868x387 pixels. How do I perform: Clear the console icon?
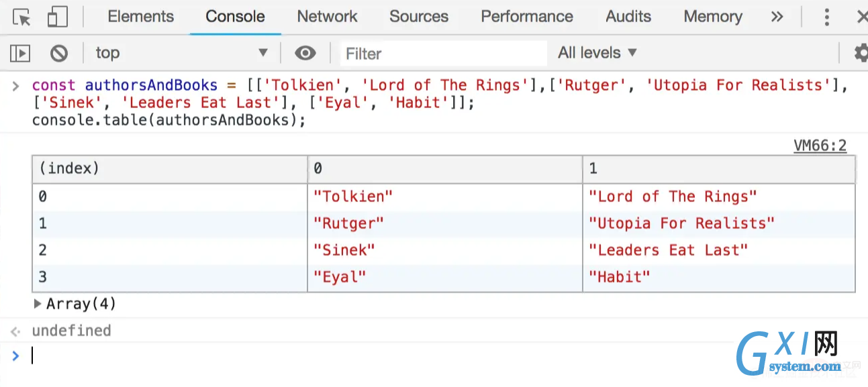tap(59, 53)
